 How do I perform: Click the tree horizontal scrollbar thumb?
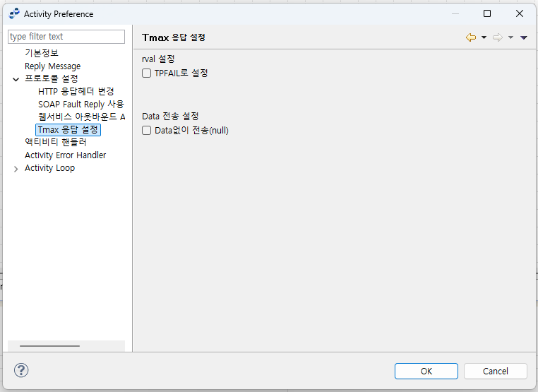pyautogui.click(x=49, y=346)
